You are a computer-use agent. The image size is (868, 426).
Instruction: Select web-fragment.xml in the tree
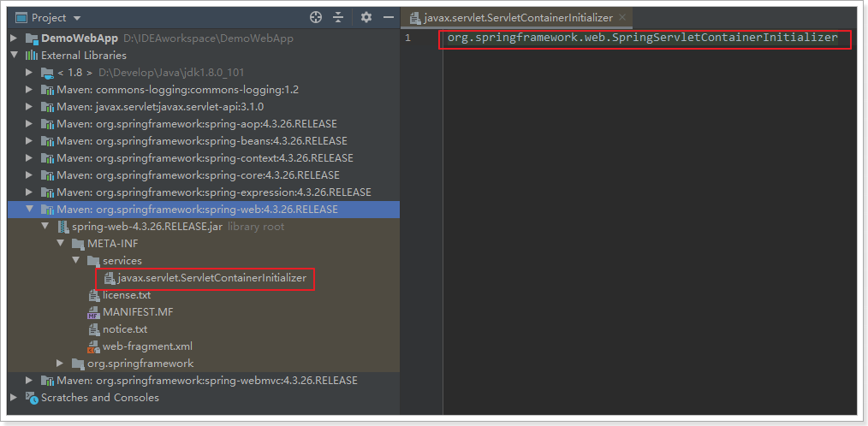tap(148, 347)
